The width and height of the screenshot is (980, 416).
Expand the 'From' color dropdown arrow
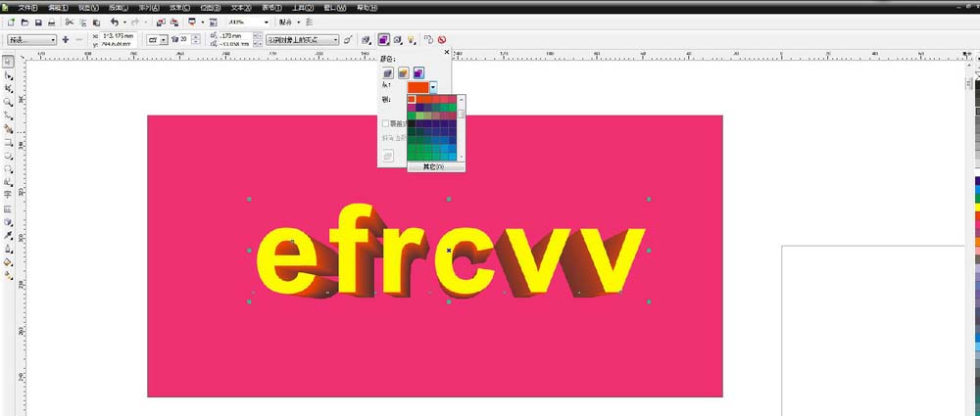point(433,88)
